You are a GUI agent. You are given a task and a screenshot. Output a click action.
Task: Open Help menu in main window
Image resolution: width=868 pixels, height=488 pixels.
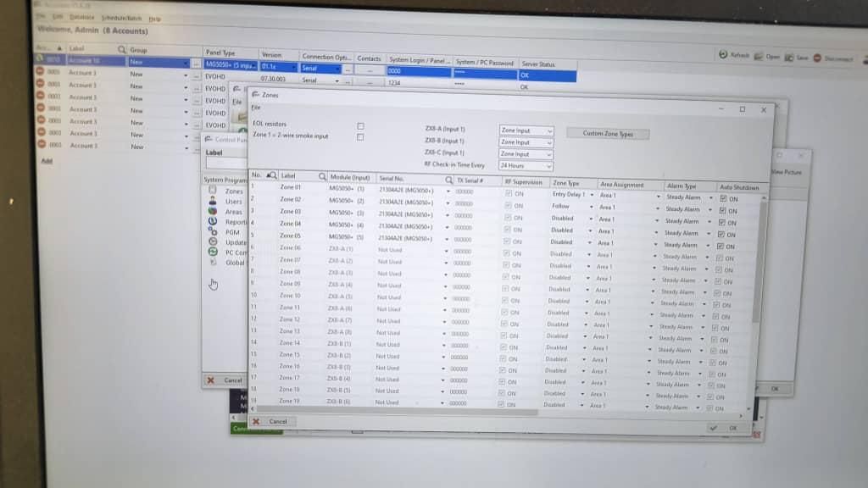click(154, 19)
